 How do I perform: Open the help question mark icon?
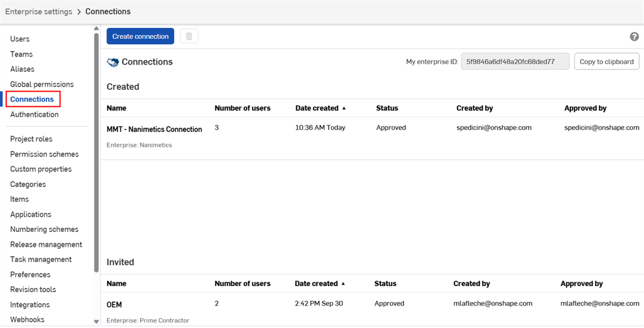click(634, 37)
